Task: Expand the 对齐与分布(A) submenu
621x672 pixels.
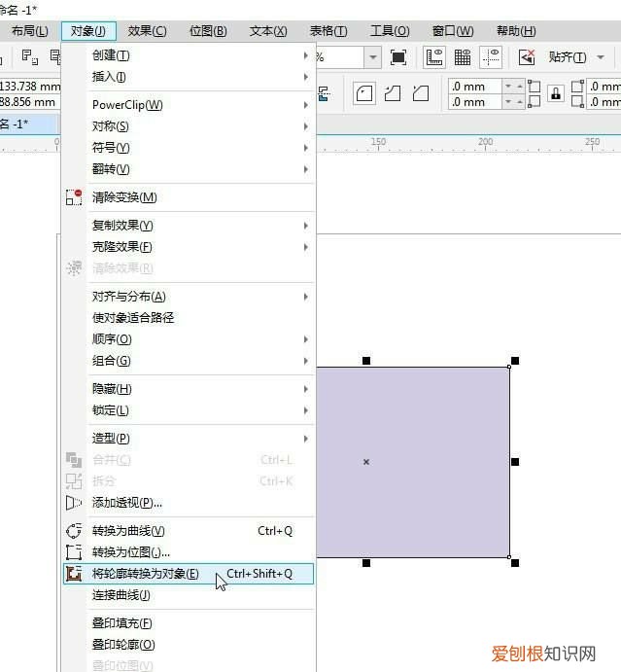Action: (189, 297)
